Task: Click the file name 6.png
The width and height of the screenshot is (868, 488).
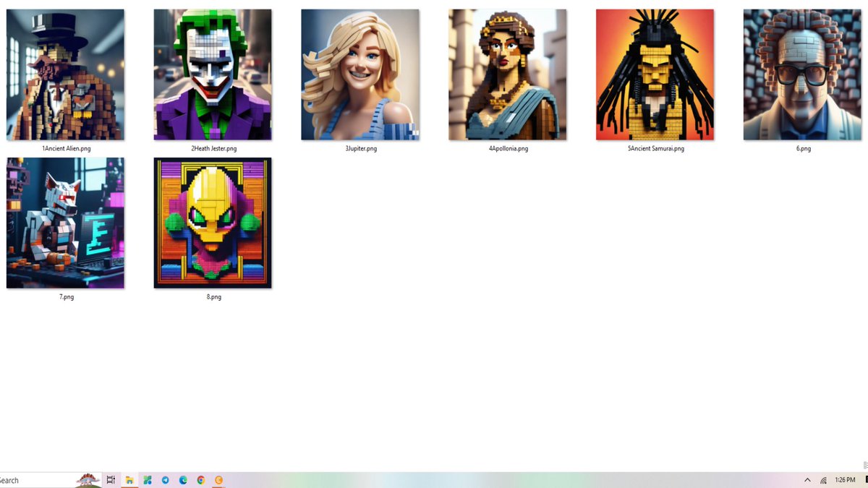Action: [x=804, y=148]
